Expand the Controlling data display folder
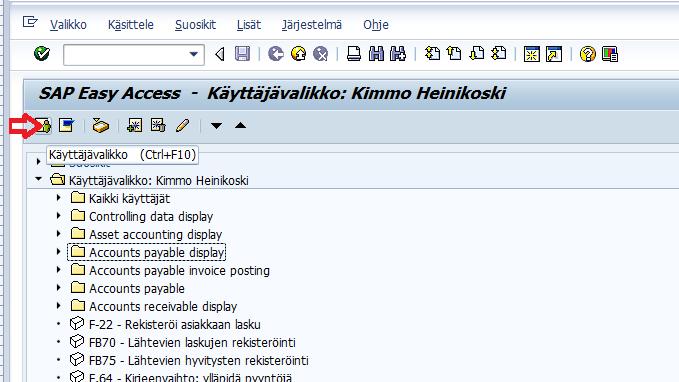The image size is (679, 382). point(58,216)
